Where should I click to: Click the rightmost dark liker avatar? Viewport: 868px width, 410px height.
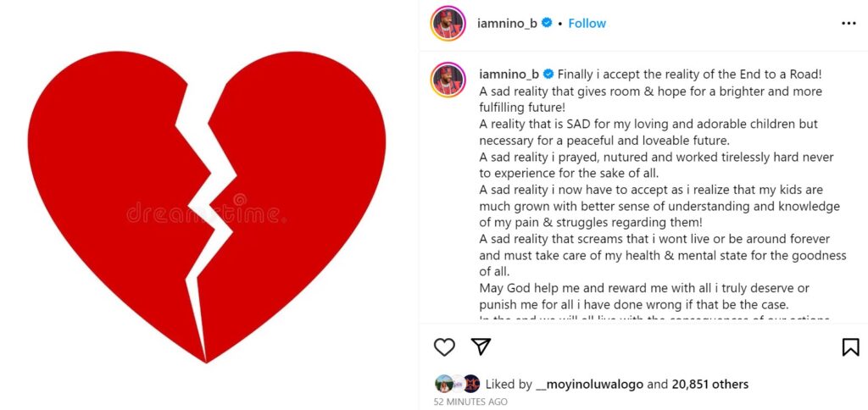point(471,384)
